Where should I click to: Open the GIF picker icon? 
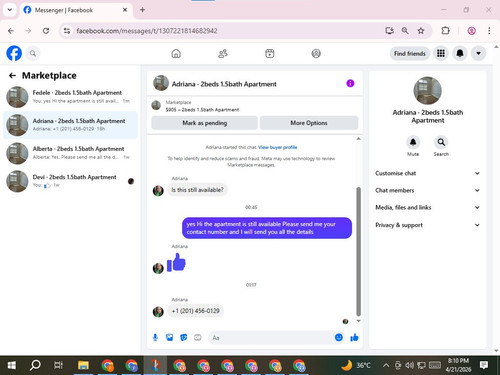click(x=198, y=338)
